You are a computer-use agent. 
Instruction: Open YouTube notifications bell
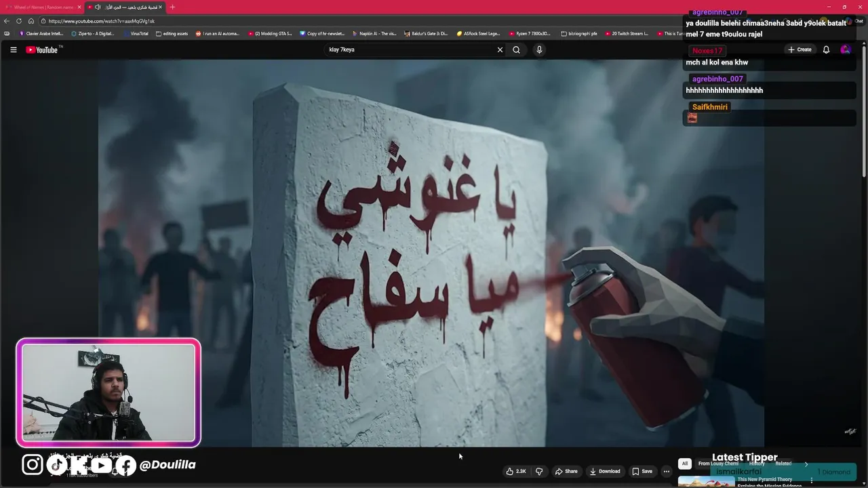[826, 49]
